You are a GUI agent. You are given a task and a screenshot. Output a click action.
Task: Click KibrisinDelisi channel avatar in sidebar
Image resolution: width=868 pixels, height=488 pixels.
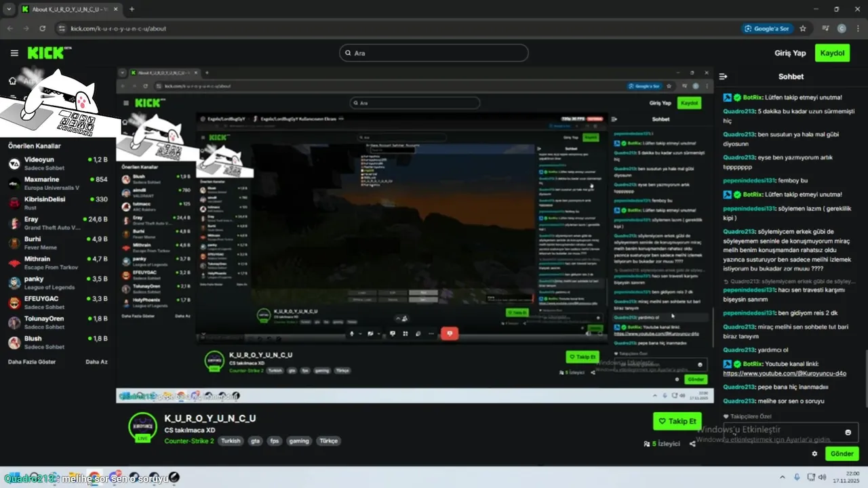[x=14, y=203]
